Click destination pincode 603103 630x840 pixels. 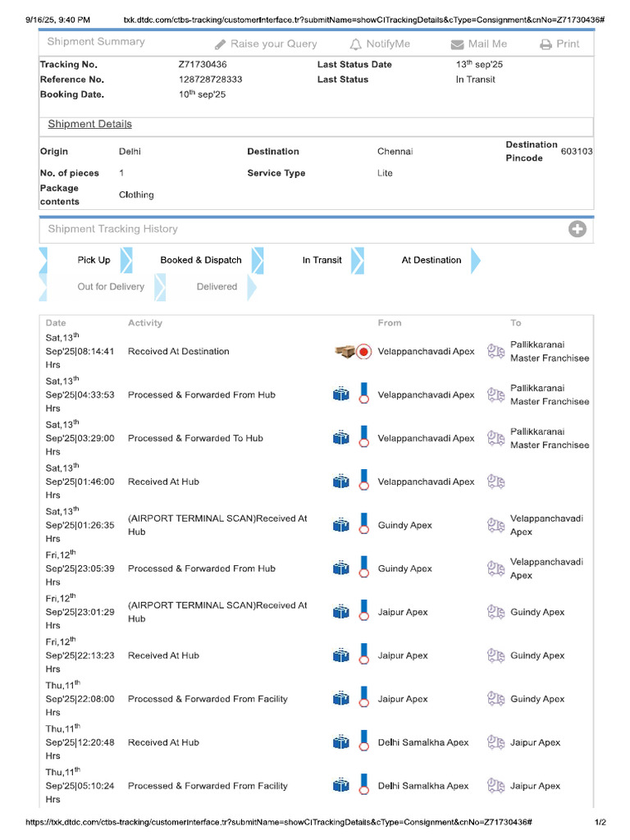(577, 151)
